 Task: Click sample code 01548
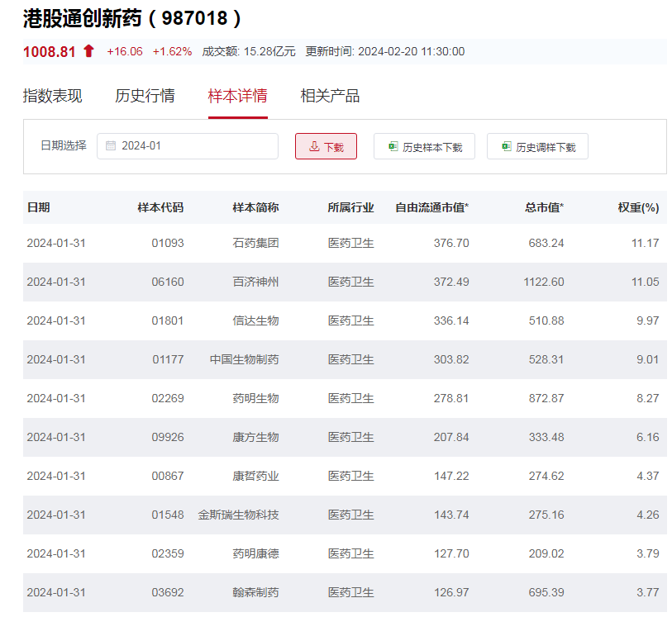[168, 515]
